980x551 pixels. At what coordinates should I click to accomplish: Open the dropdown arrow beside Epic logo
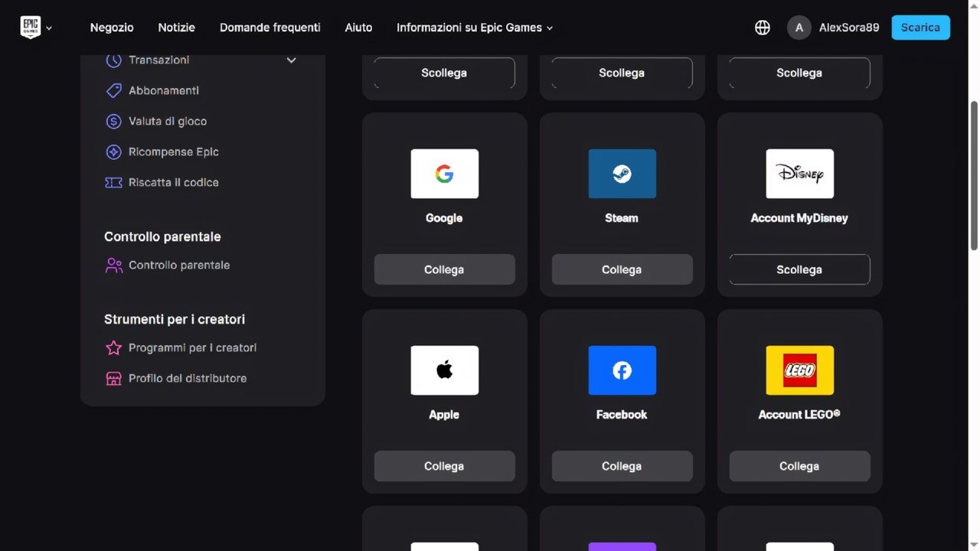49,28
